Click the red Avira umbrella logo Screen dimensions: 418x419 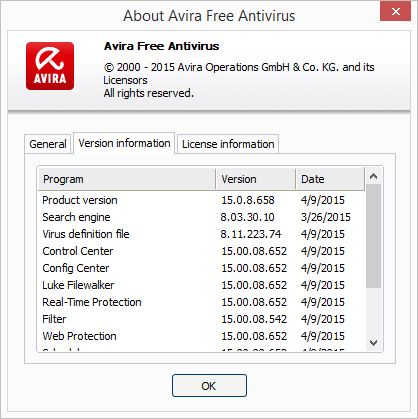tap(50, 66)
